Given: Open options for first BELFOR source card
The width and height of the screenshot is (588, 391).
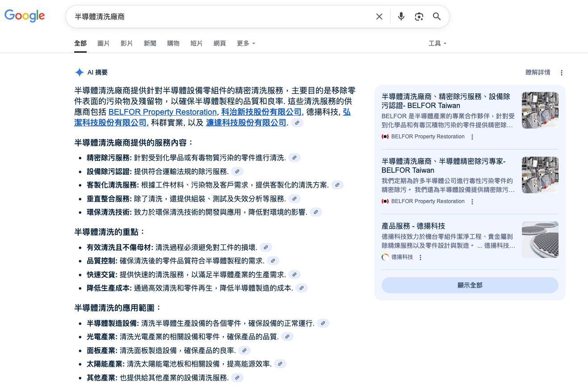Looking at the screenshot, I should [472, 137].
